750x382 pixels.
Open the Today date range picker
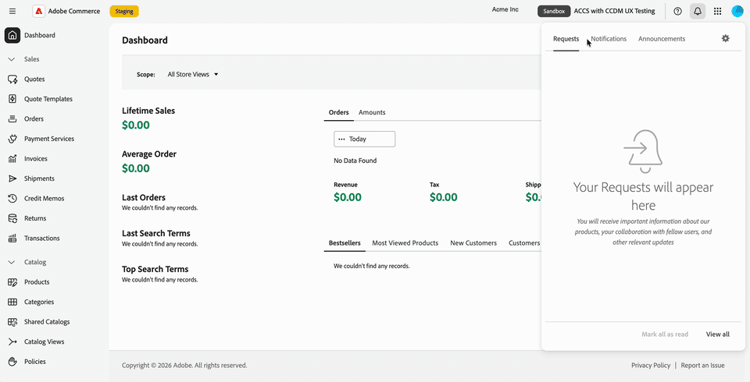(x=364, y=139)
